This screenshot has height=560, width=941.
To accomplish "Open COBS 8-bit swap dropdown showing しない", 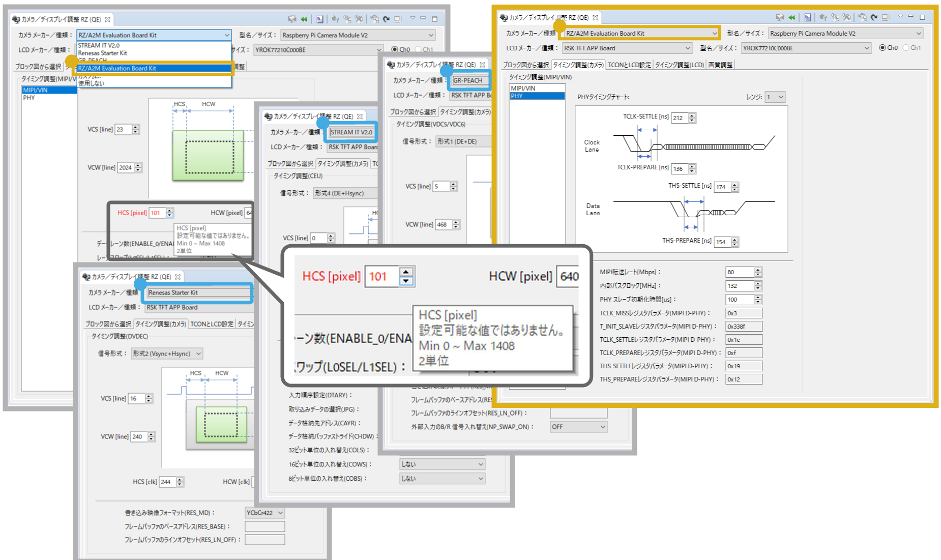I will pos(442,479).
